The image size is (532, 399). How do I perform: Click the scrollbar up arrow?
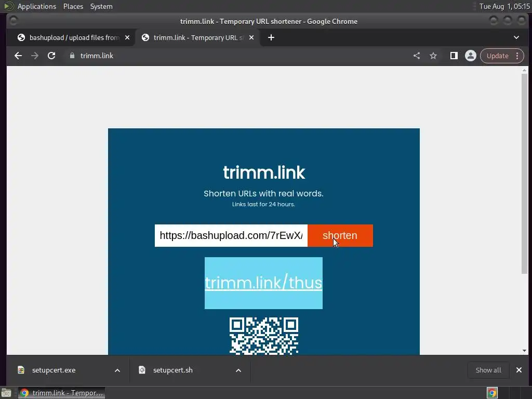pos(525,70)
